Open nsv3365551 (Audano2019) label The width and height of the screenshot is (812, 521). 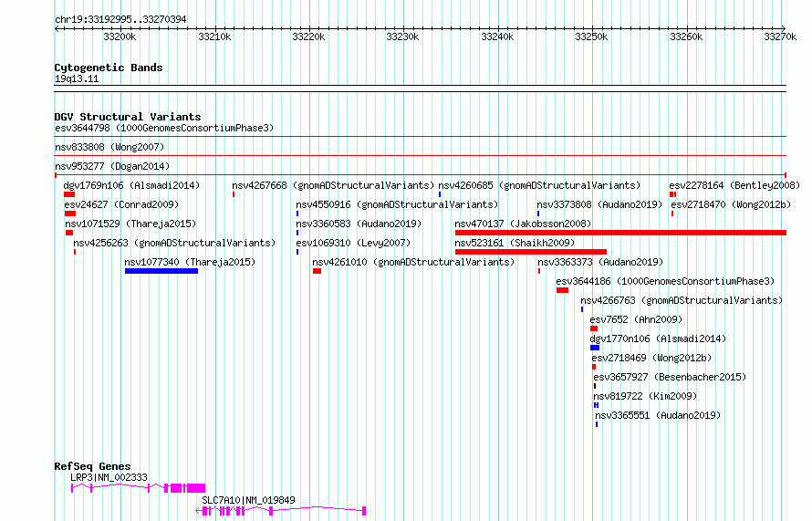(x=658, y=415)
